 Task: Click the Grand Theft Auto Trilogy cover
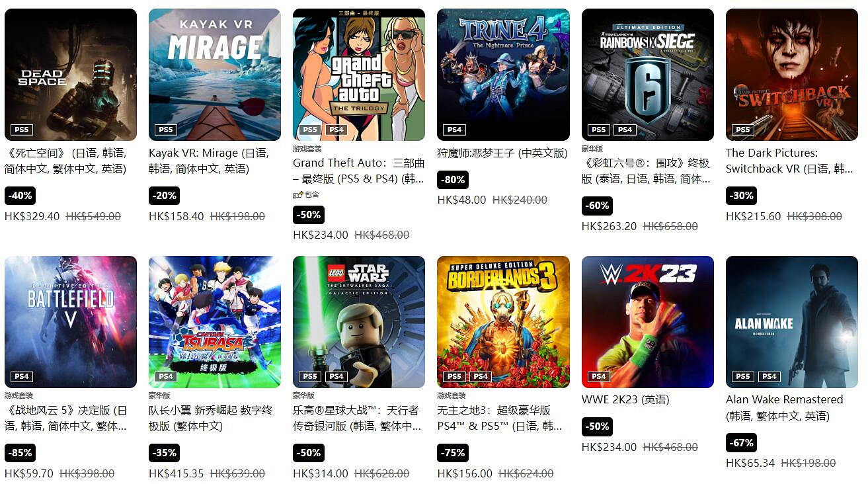tap(359, 75)
